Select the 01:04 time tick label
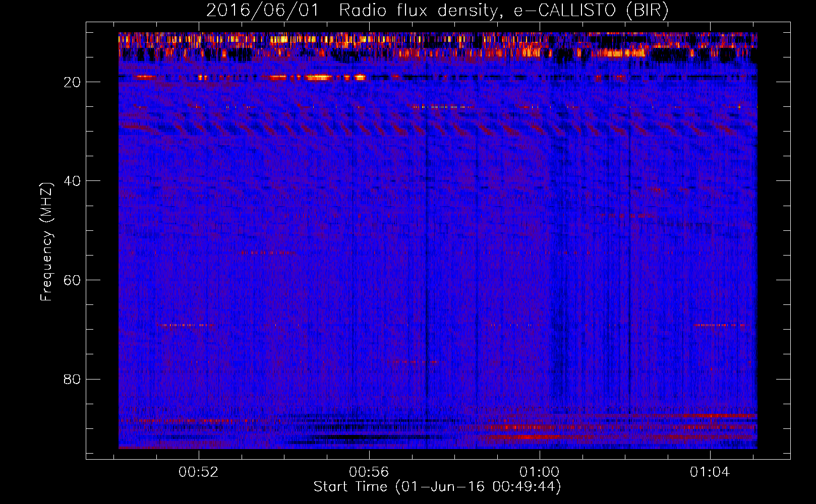The image size is (816, 504). (710, 472)
